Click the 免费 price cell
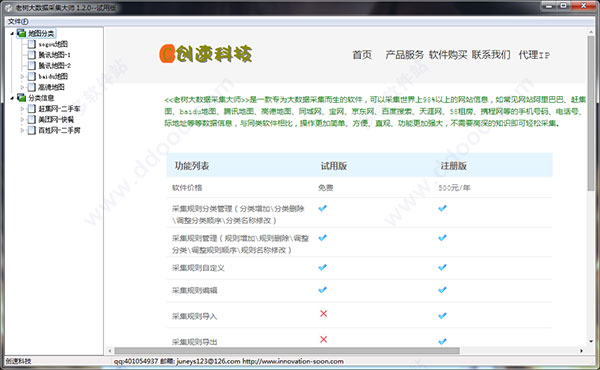The image size is (600, 370). (326, 187)
